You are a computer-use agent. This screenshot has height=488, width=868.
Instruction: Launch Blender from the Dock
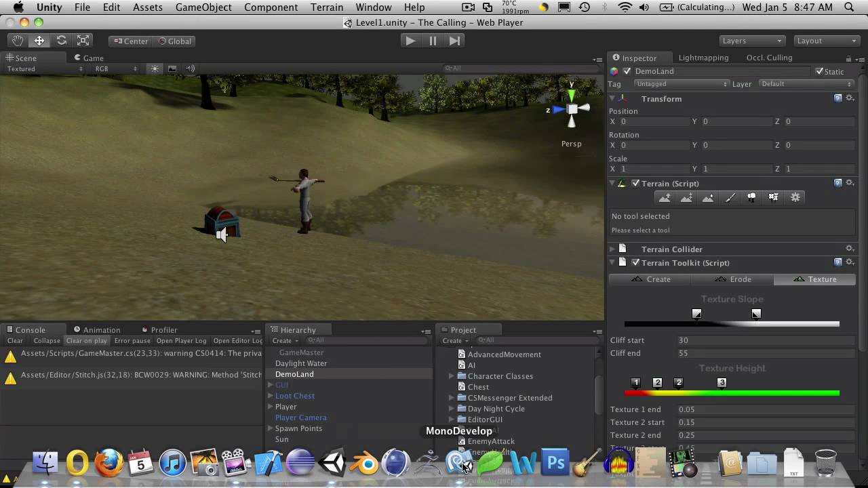click(365, 464)
